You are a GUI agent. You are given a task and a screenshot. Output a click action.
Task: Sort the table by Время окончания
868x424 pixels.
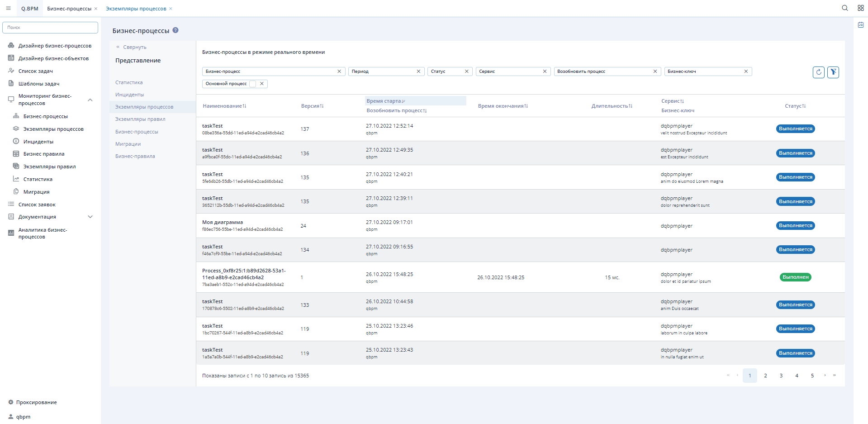click(503, 106)
